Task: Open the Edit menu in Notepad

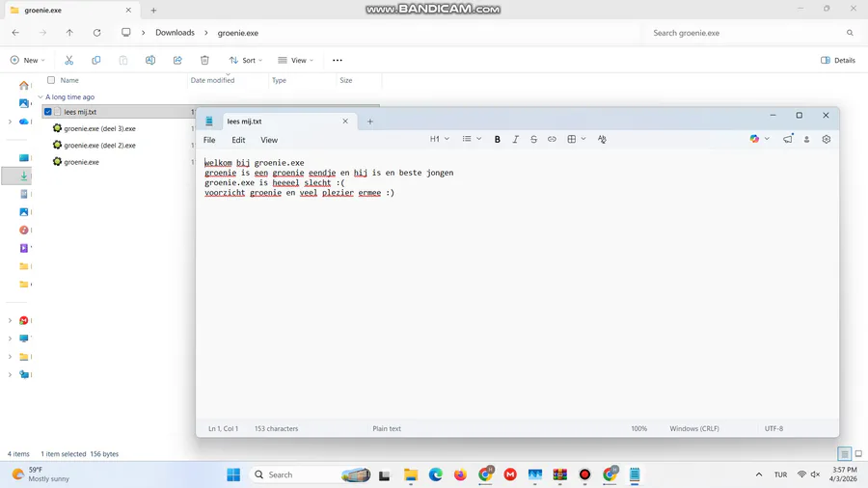Action: click(238, 140)
